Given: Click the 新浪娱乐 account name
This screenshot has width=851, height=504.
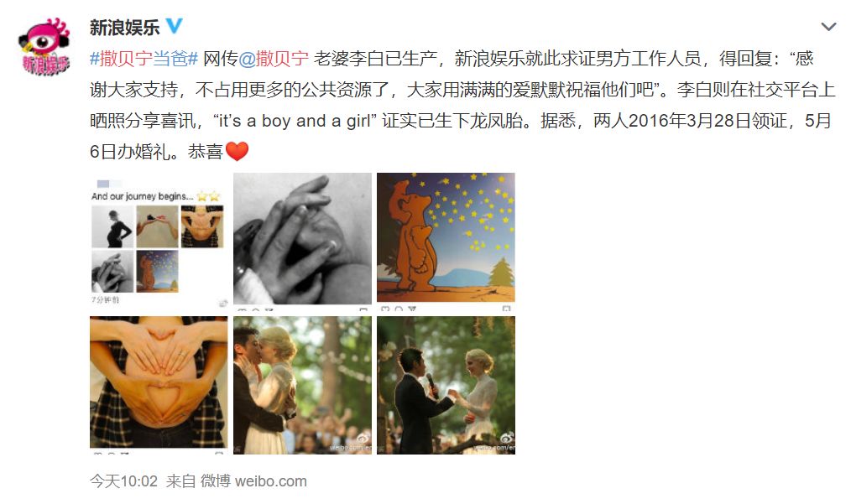Looking at the screenshot, I should (x=125, y=27).
